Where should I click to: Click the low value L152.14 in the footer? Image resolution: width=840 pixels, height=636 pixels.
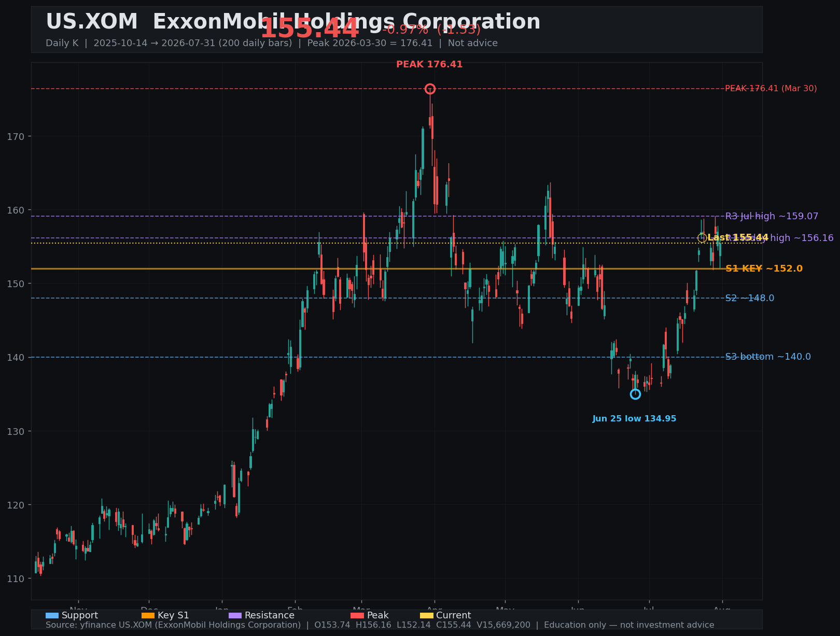coord(415,625)
